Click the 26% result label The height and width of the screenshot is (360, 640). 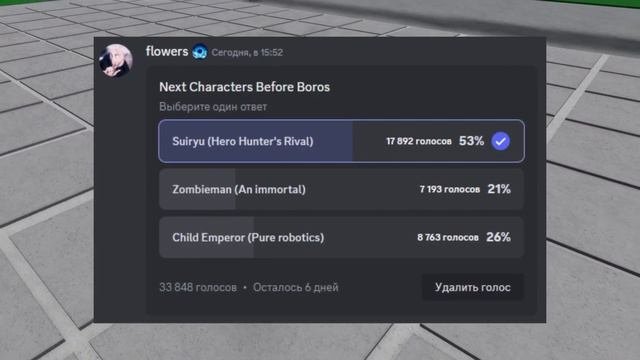(498, 237)
